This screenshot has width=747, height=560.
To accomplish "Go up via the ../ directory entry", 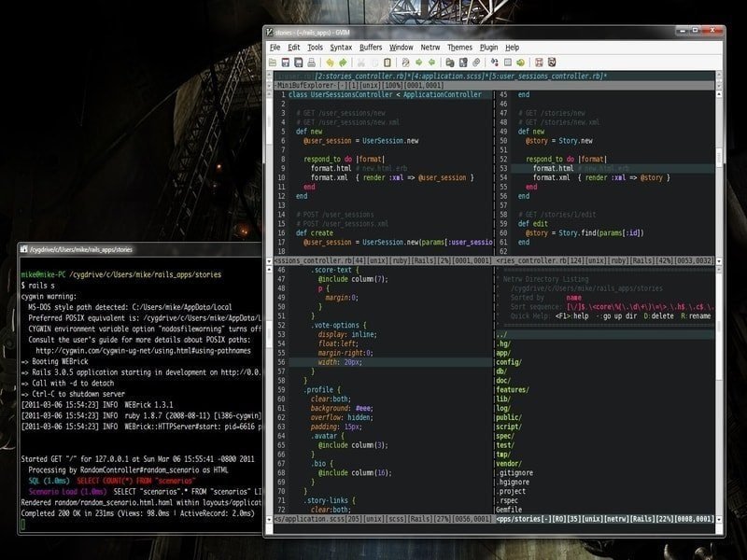I will pos(501,334).
